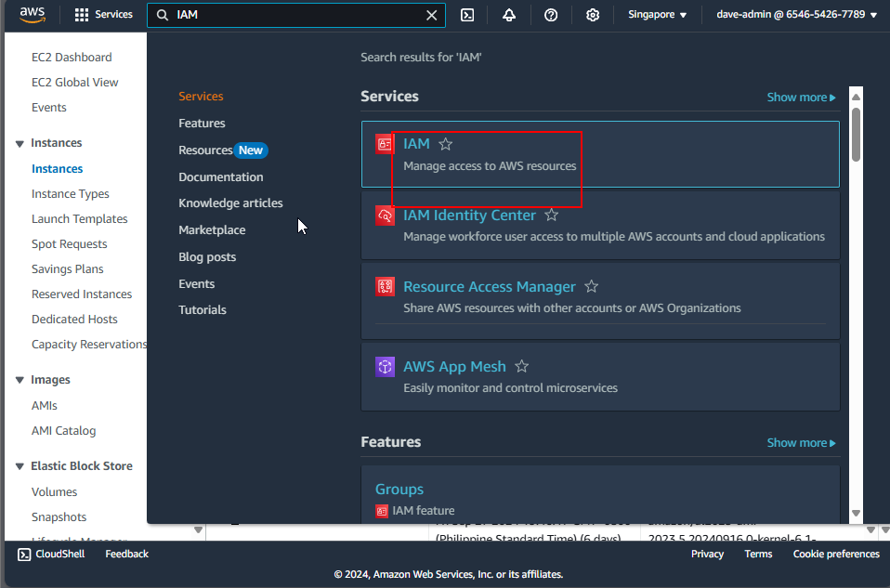Open CloudShell from the top bar icon

468,15
